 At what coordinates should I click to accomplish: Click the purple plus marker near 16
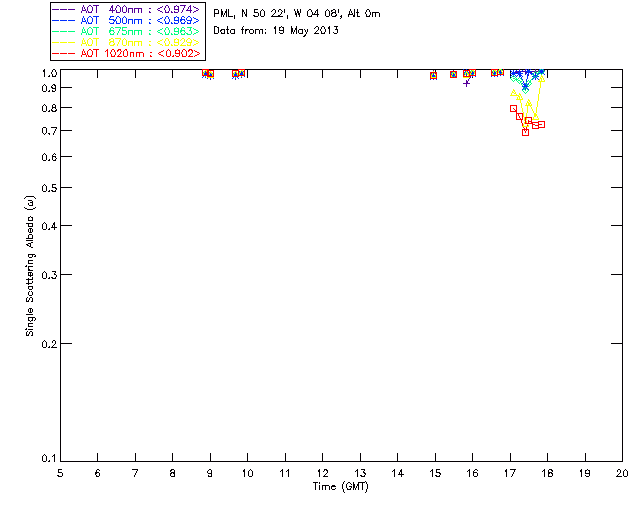coord(467,83)
